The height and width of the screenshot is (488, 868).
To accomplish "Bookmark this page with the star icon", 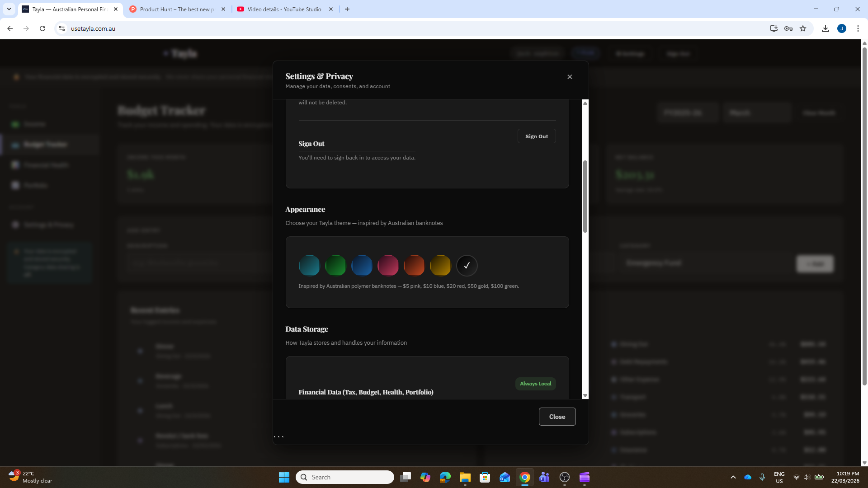I will pos(803,28).
